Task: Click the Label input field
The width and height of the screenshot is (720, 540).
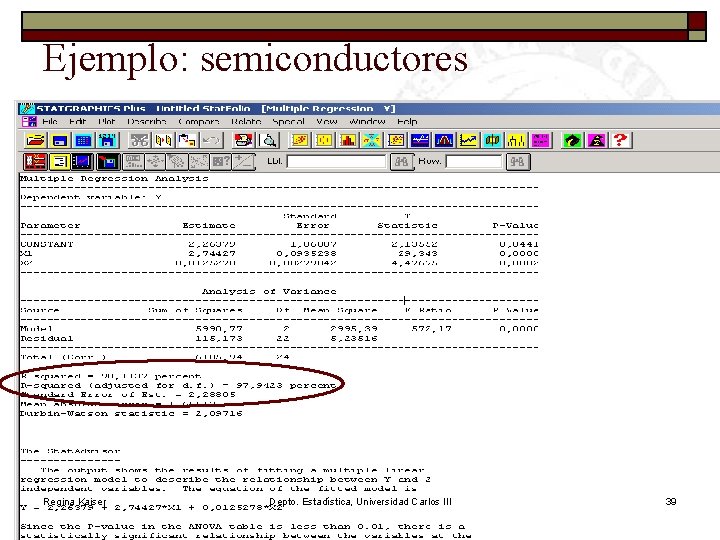Action: tap(337, 162)
